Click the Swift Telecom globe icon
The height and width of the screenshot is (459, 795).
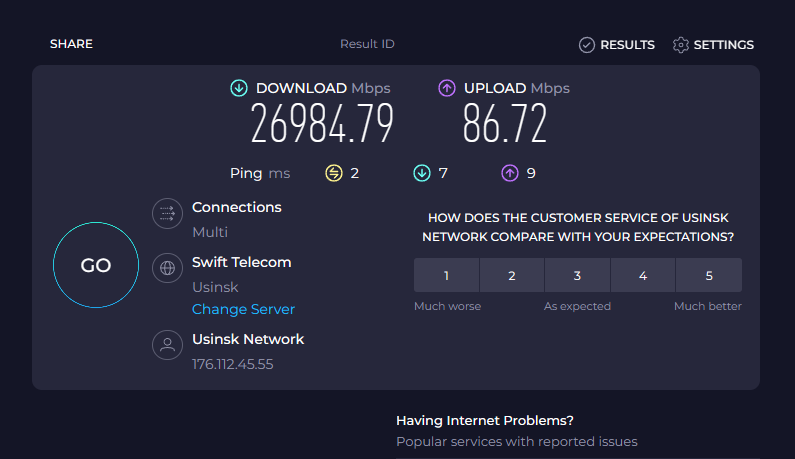click(165, 268)
